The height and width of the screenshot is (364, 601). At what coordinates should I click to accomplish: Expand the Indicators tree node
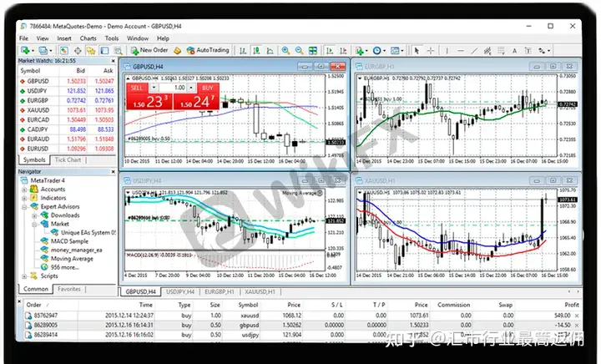pos(24,198)
